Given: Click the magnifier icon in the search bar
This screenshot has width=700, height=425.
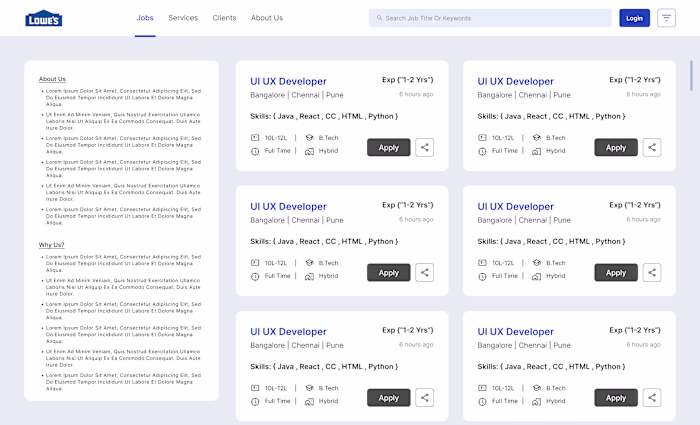Looking at the screenshot, I should coord(379,18).
